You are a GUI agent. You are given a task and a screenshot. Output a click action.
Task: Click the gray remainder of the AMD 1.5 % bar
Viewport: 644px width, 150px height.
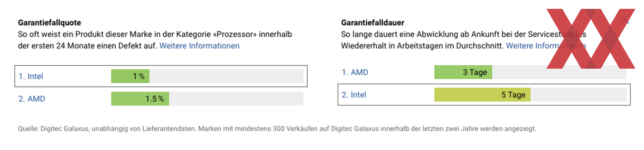point(236,99)
